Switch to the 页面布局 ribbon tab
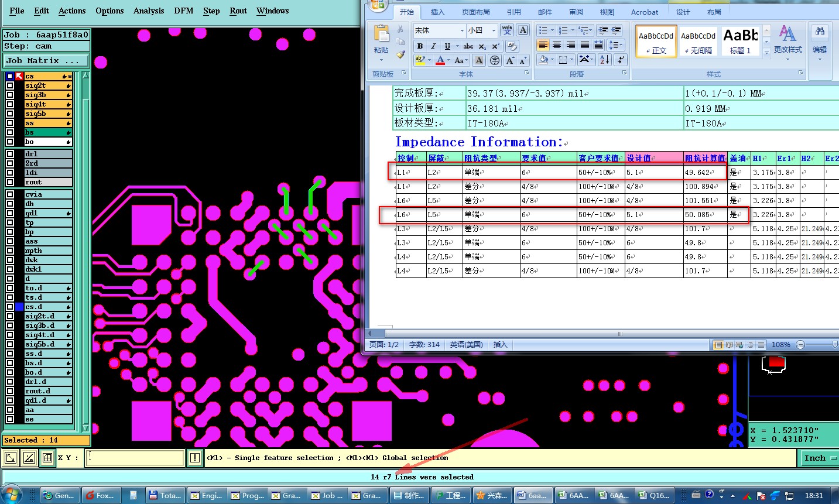 (475, 12)
